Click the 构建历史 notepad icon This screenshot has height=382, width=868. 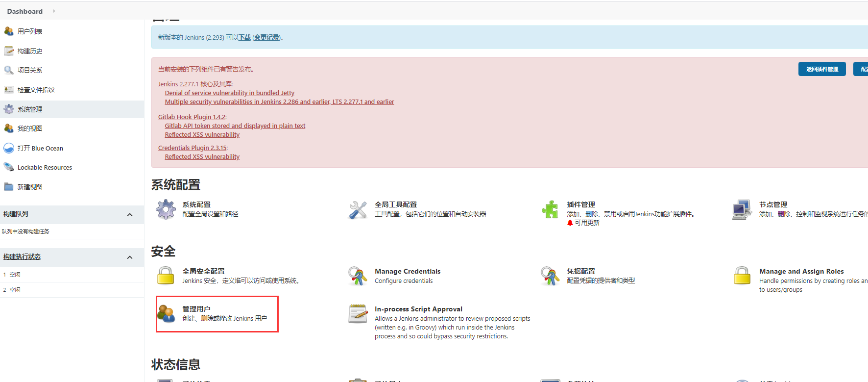(9, 51)
